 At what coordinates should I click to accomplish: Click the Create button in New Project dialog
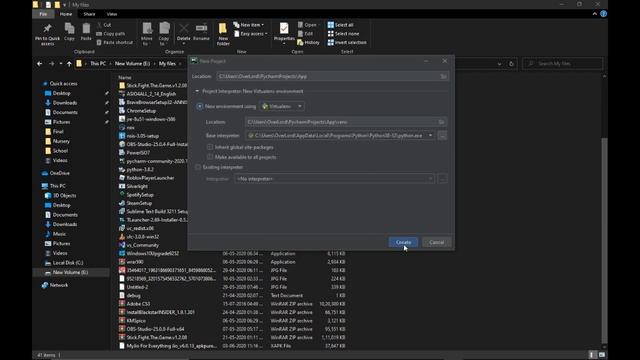pos(403,242)
